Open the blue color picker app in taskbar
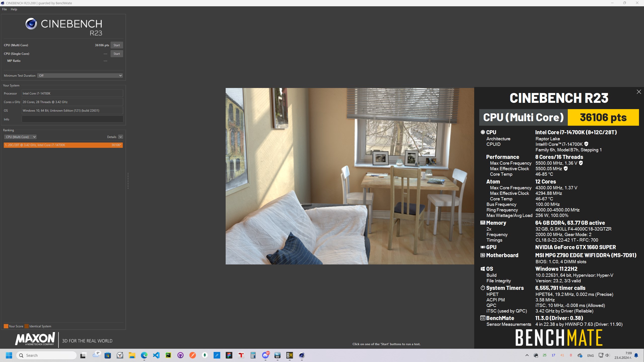 [217, 355]
